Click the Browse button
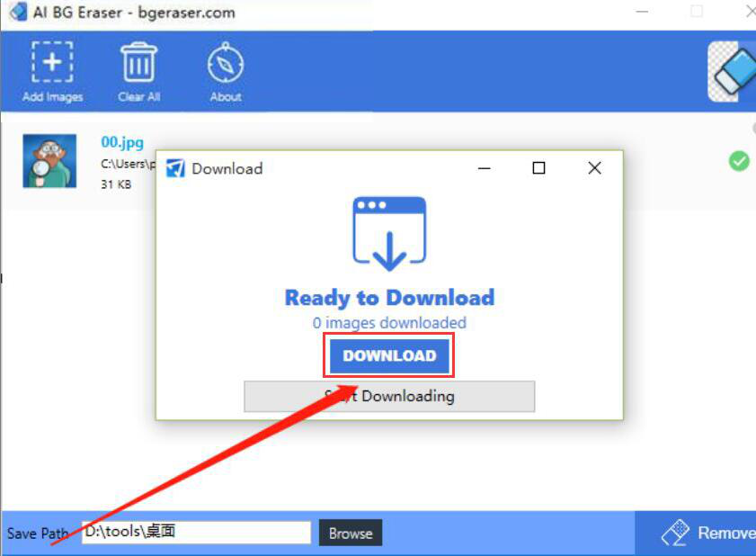 (x=351, y=533)
